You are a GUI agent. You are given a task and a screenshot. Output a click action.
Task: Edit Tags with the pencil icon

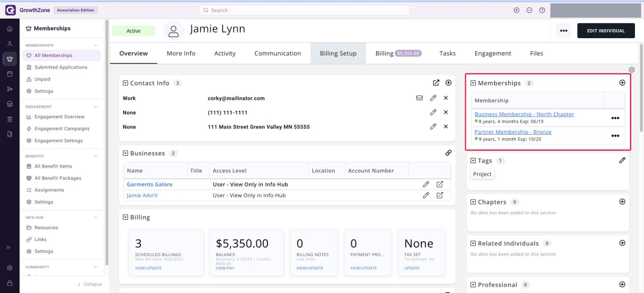tap(622, 160)
